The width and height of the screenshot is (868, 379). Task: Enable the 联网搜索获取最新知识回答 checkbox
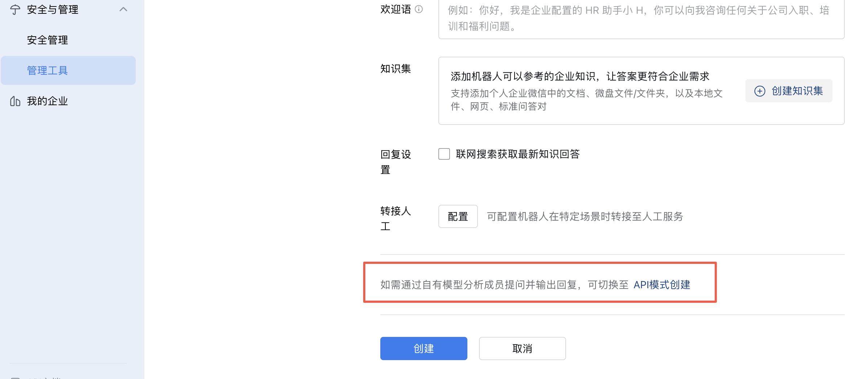point(444,154)
